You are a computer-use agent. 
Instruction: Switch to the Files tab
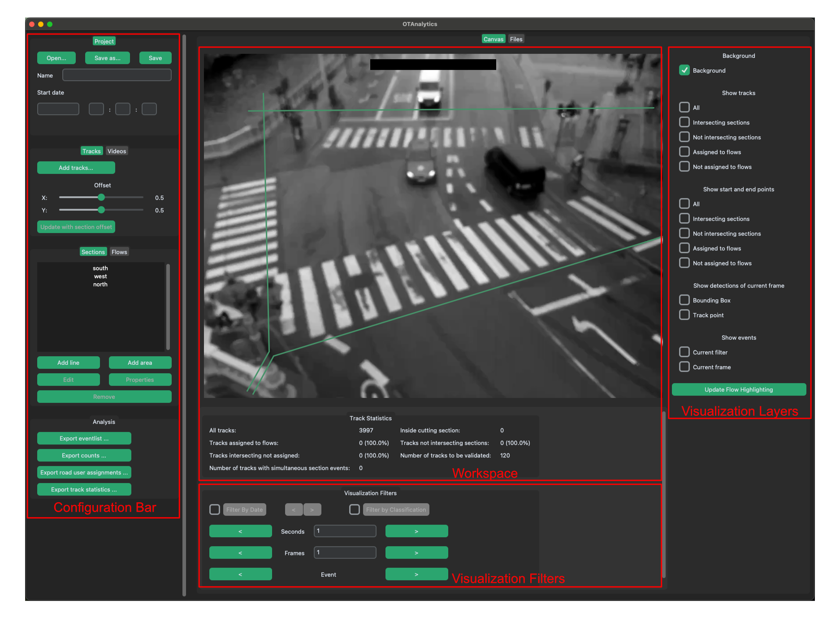516,39
